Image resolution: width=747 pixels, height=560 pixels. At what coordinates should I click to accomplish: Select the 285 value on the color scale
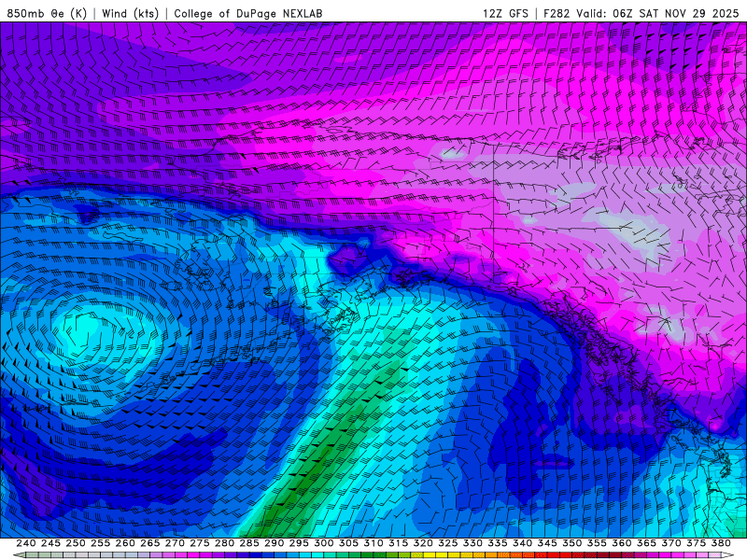click(249, 543)
